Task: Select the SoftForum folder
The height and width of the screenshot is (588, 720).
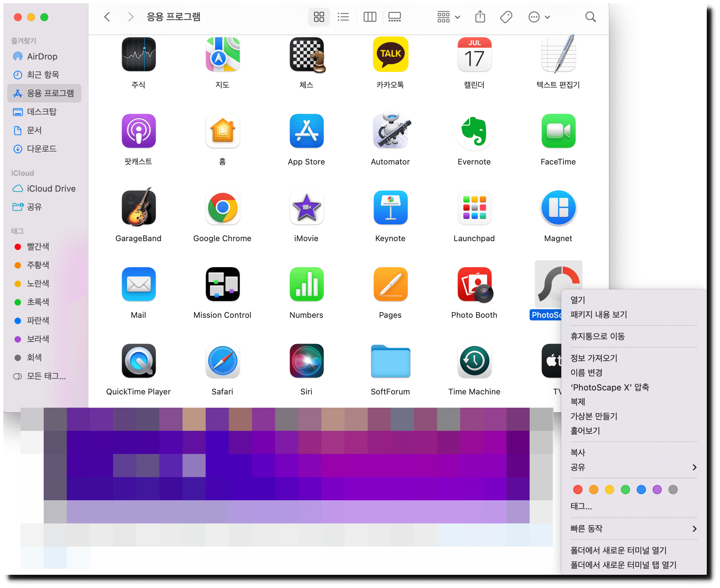Action: pyautogui.click(x=390, y=361)
